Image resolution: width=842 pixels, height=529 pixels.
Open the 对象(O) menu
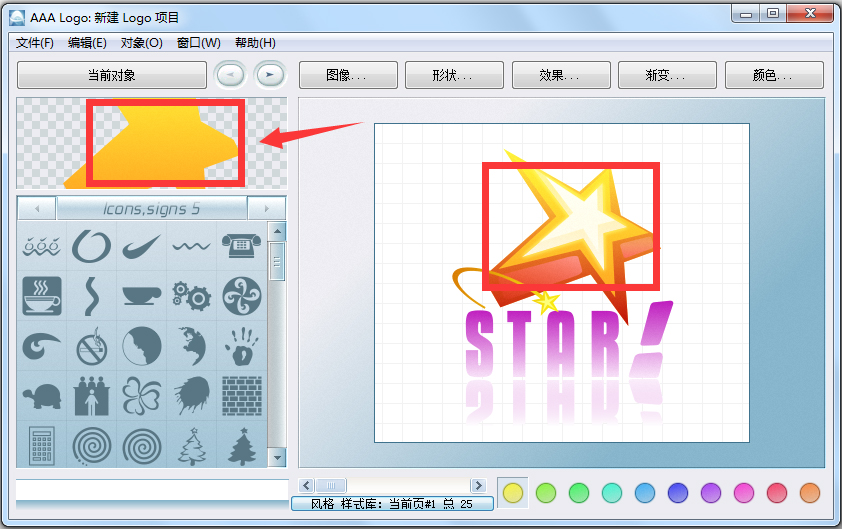click(141, 43)
